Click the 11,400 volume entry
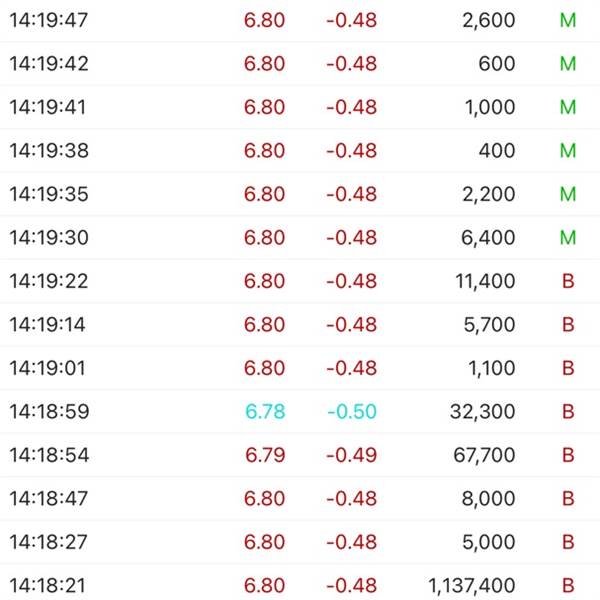Screen dimensions: 600x600 click(485, 281)
